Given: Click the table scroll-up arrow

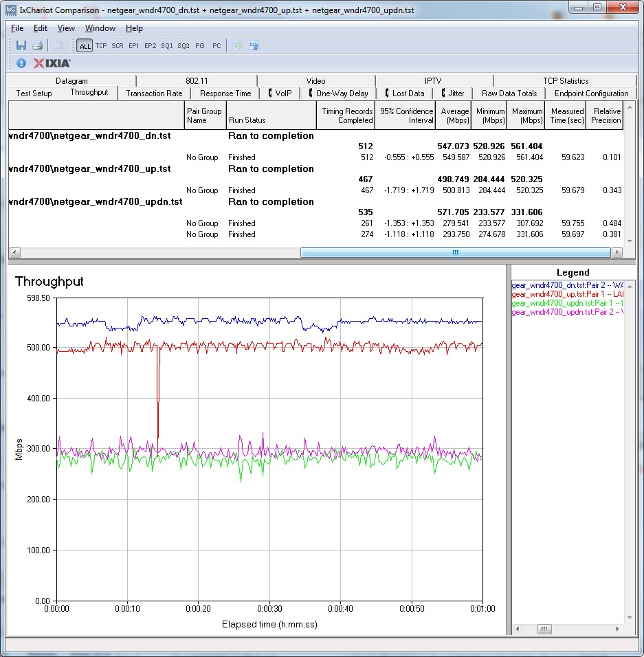Looking at the screenshot, I should pos(630,108).
